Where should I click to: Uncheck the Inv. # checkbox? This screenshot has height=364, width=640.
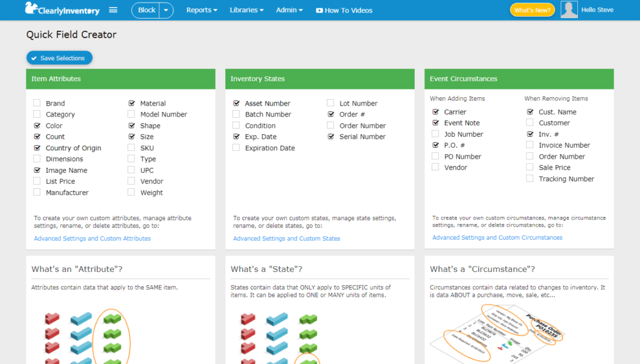point(530,134)
